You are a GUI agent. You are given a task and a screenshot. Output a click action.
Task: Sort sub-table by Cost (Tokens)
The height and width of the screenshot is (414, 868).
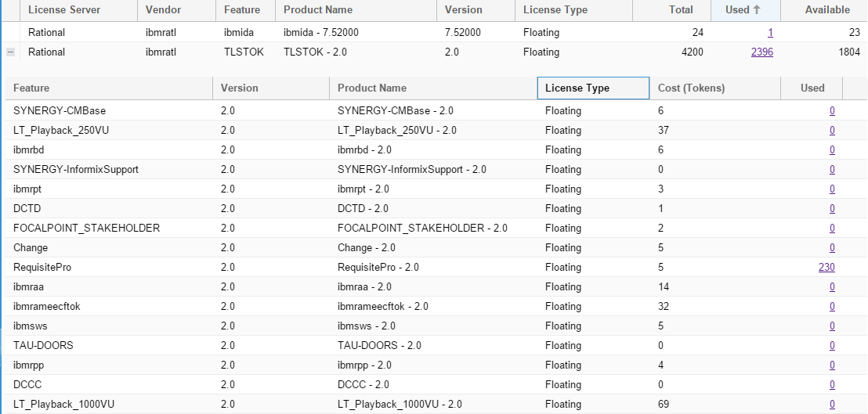691,88
